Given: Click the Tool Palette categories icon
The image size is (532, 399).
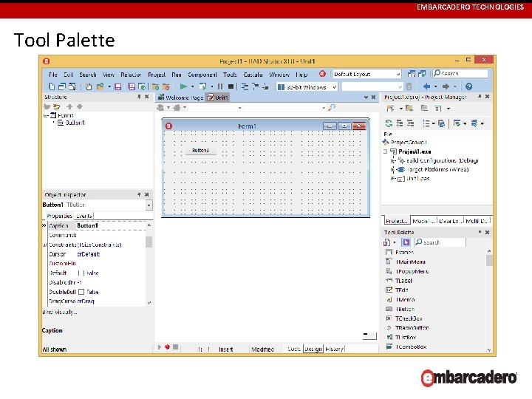Looking at the screenshot, I should click(x=386, y=242).
